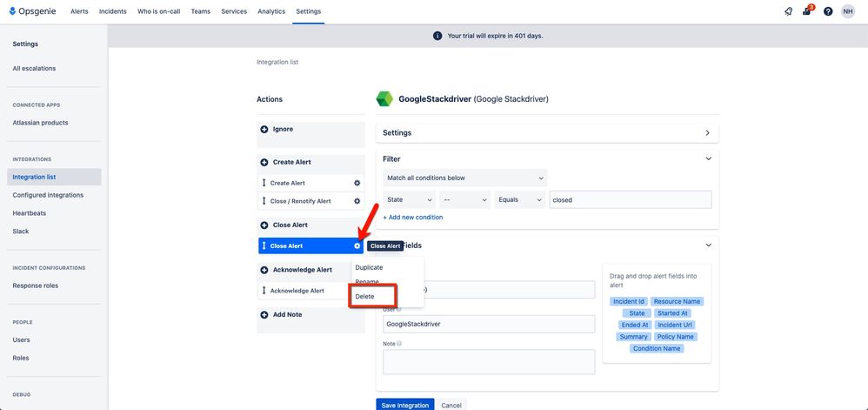The width and height of the screenshot is (868, 410).
Task: Open Roles in sidebar
Action: click(x=21, y=358)
